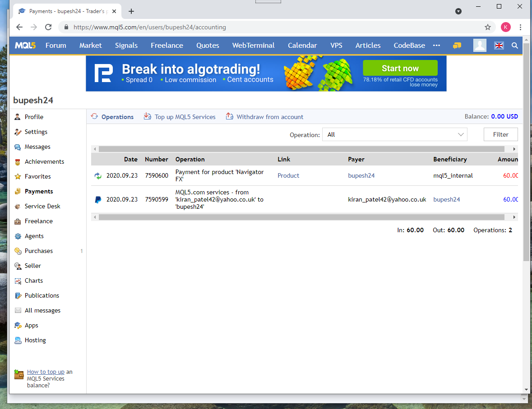Open Signals in top navigation
This screenshot has height=409, width=532.
(x=126, y=46)
